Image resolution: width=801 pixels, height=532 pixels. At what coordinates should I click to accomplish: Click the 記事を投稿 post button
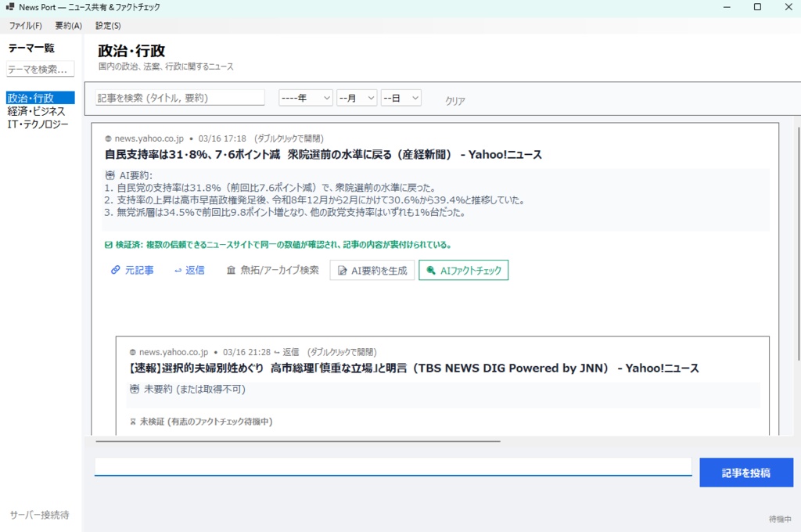click(745, 472)
